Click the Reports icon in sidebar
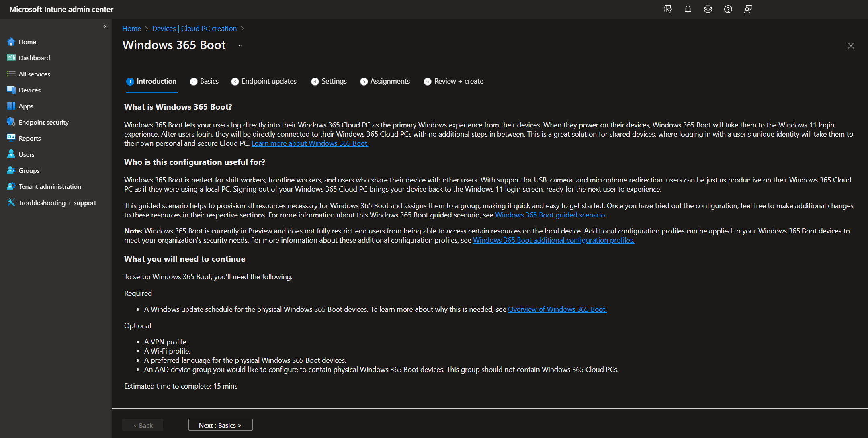The height and width of the screenshot is (438, 868). tap(11, 138)
